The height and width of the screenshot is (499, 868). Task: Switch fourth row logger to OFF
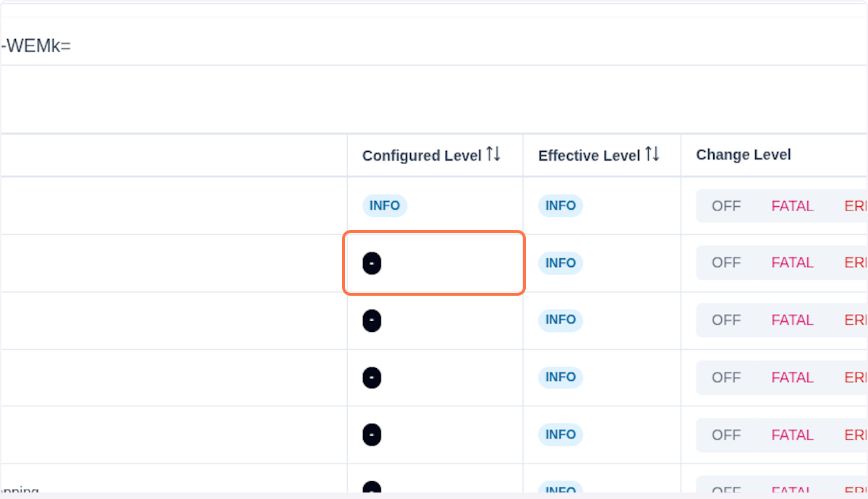click(x=726, y=378)
